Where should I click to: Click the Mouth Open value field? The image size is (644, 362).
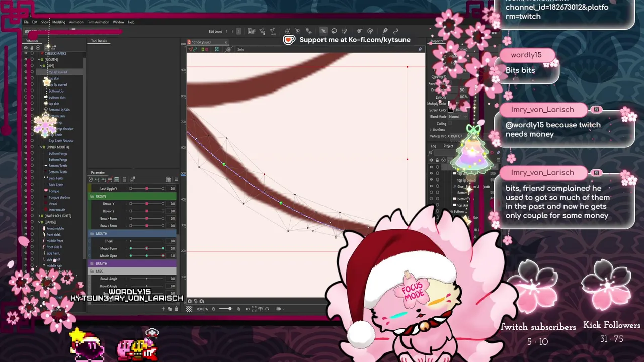click(x=171, y=256)
